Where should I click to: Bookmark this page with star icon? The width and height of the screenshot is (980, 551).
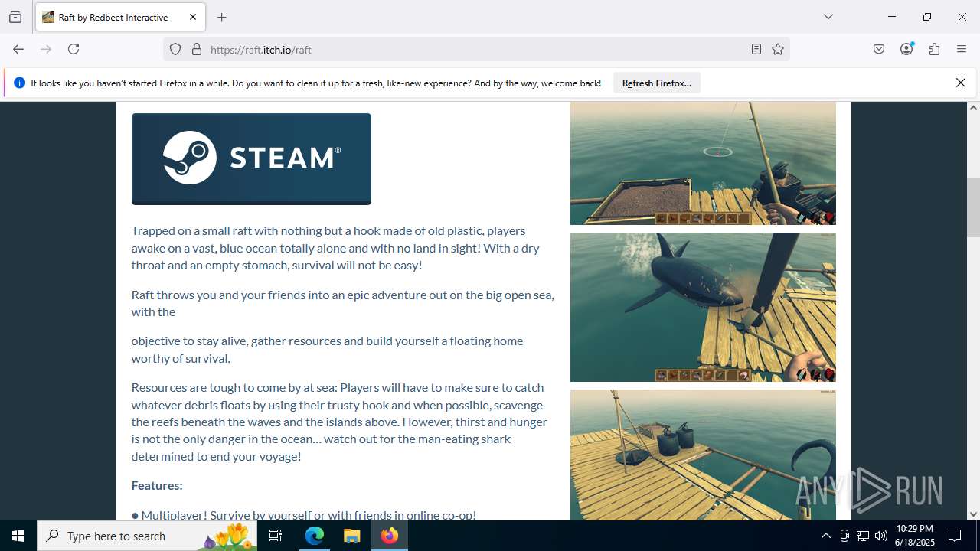point(778,49)
